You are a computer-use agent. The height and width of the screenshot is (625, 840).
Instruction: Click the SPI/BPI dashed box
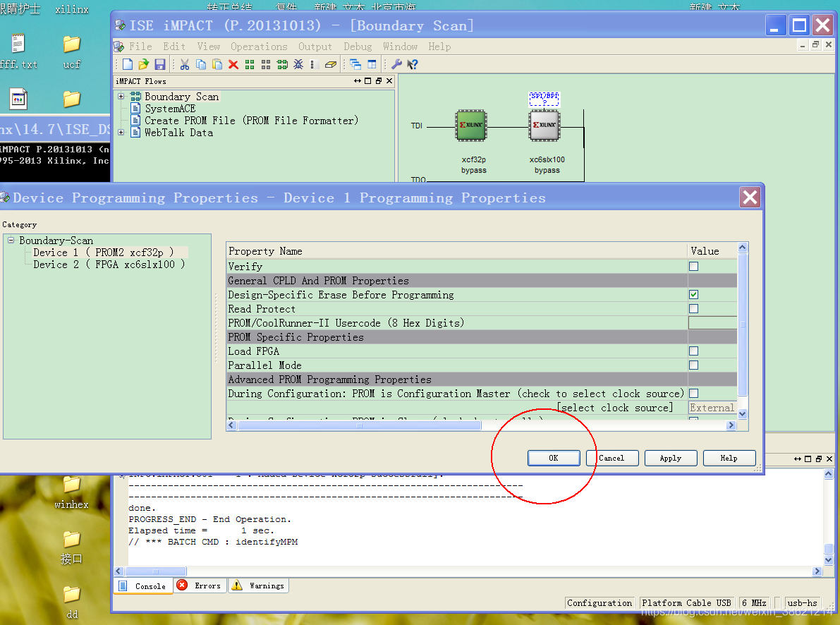coord(544,99)
